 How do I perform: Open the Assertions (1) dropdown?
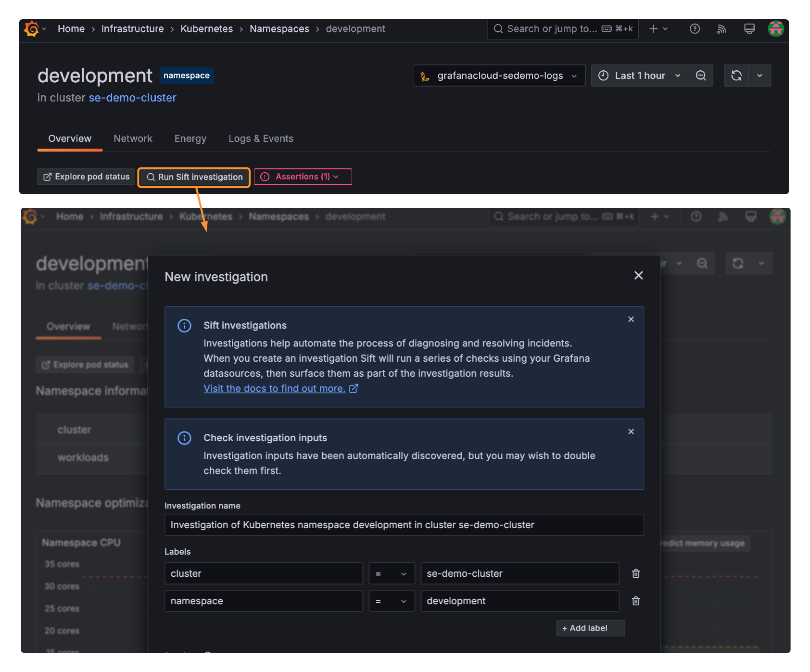[303, 177]
